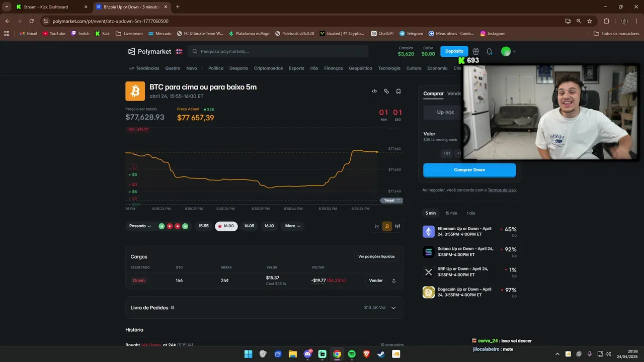Image resolution: width=644 pixels, height=362 pixels.
Task: Open the Windows Start menu
Action: 248,354
